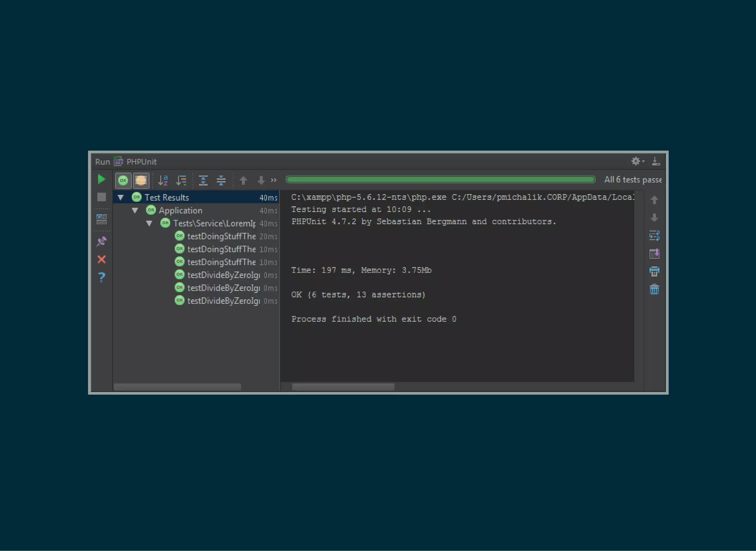Clear console with trash can icon
The width and height of the screenshot is (756, 551).
pyautogui.click(x=654, y=289)
